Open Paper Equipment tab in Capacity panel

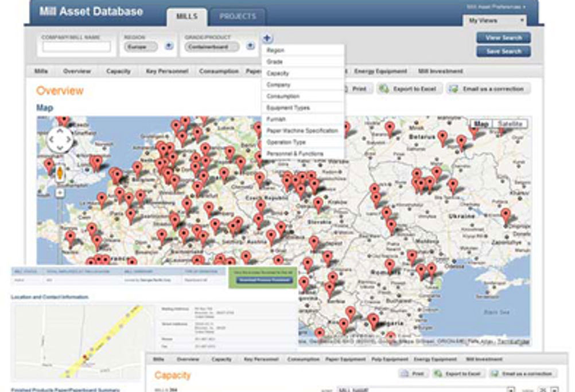345,359
